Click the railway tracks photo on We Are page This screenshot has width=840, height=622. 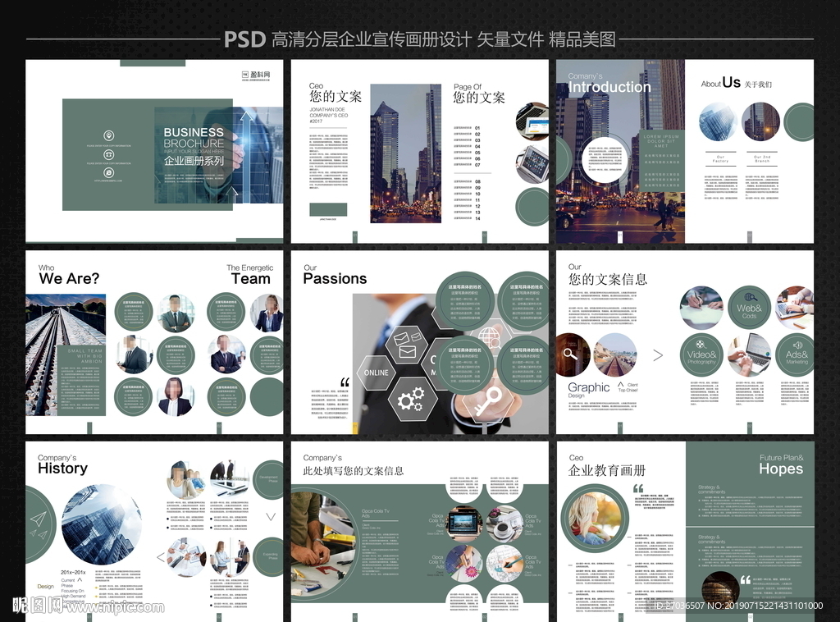click(x=66, y=354)
